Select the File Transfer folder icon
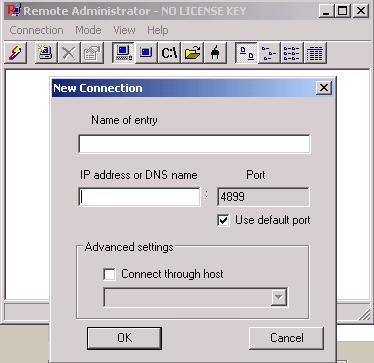This screenshot has height=363, width=374. [x=192, y=53]
